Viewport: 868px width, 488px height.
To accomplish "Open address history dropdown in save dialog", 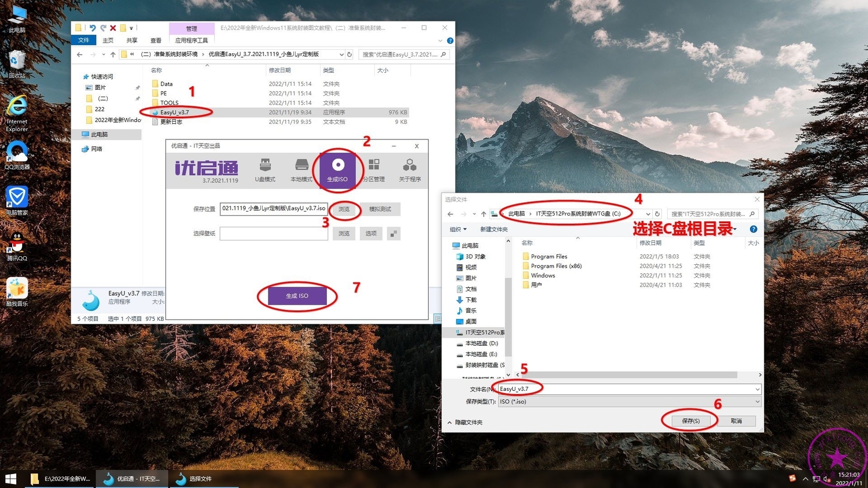I will 648,214.
